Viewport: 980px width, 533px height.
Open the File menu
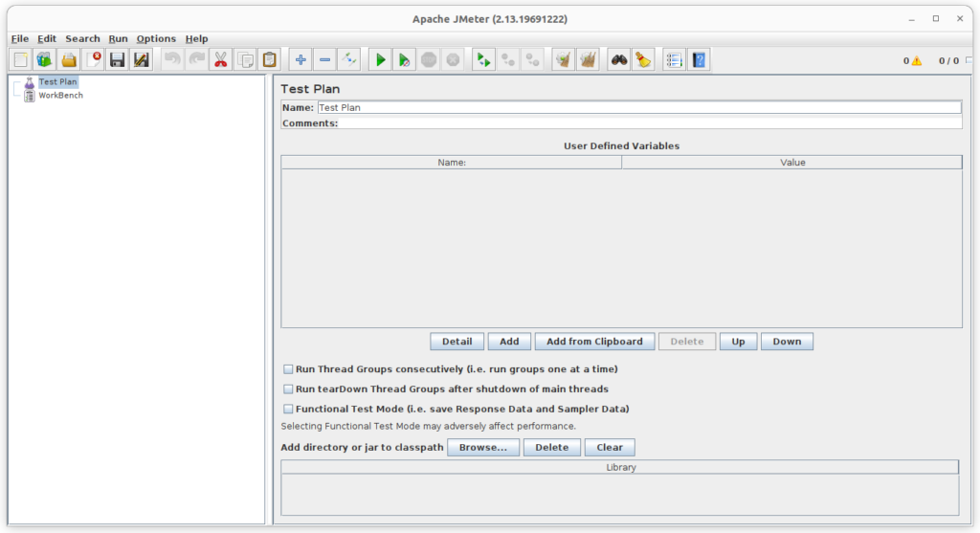pos(20,38)
